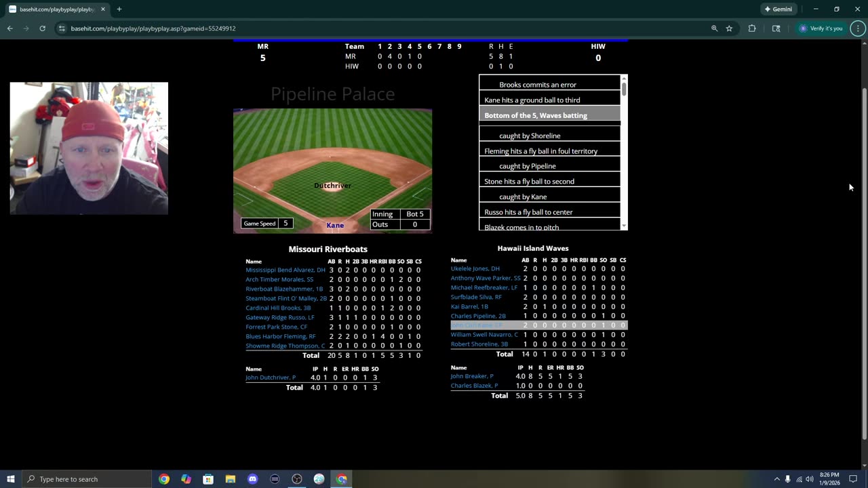Open pitcher John Dutchriver, P
The width and height of the screenshot is (868, 488).
click(271, 378)
